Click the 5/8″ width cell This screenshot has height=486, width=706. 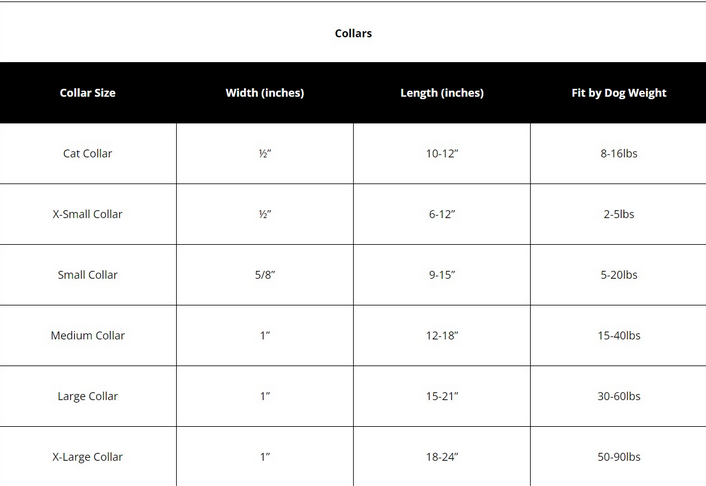265,275
